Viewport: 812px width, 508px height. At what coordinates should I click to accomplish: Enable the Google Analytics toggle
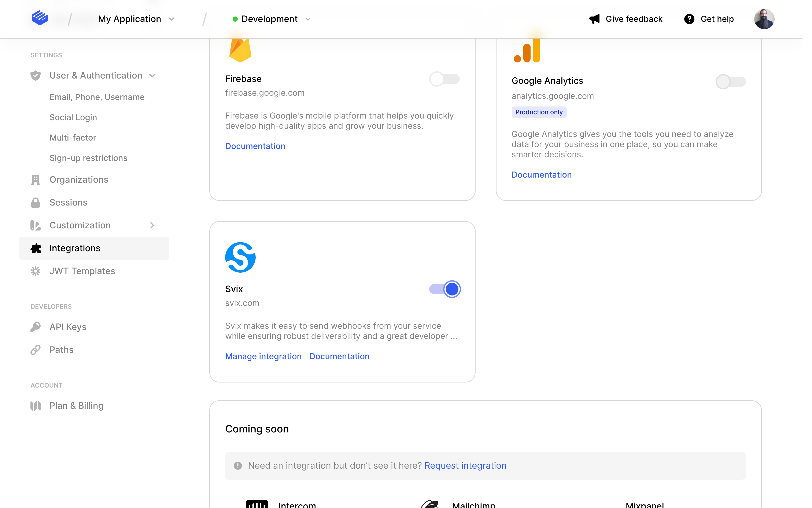tap(730, 82)
